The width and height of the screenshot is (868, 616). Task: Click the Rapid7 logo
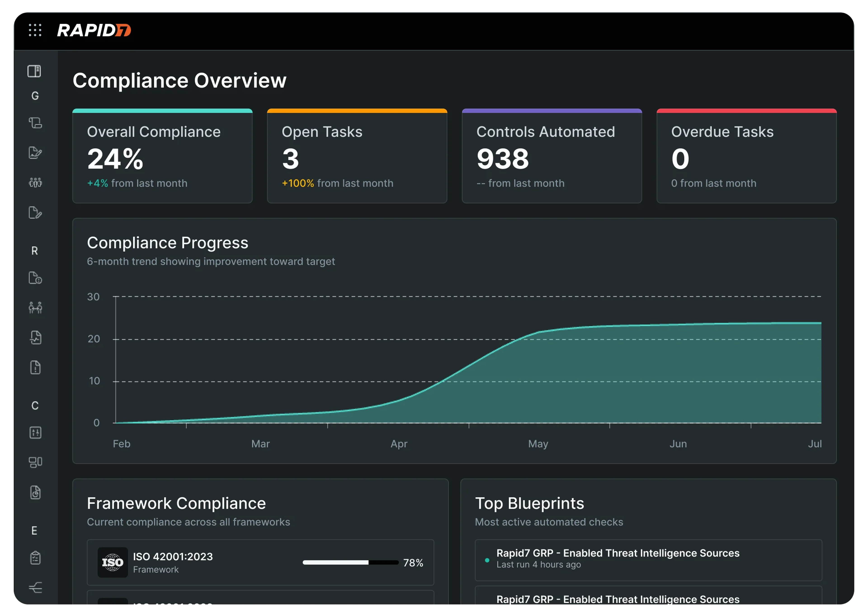(94, 30)
